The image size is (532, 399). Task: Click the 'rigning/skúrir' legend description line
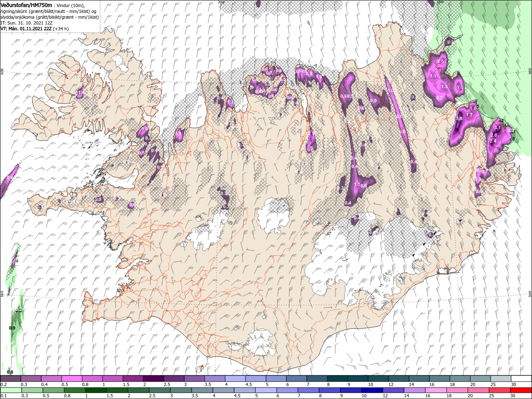[49, 11]
